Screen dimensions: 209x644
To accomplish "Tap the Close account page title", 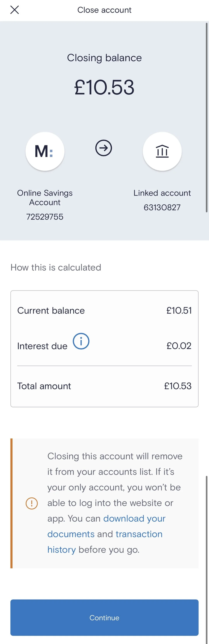I will click(104, 10).
